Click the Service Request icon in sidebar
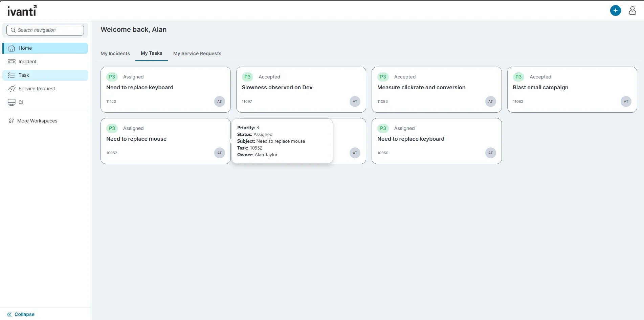 pyautogui.click(x=12, y=89)
